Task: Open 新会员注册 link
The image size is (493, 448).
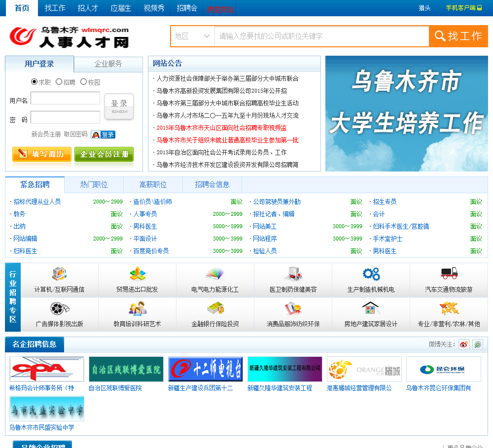Action: [46, 134]
